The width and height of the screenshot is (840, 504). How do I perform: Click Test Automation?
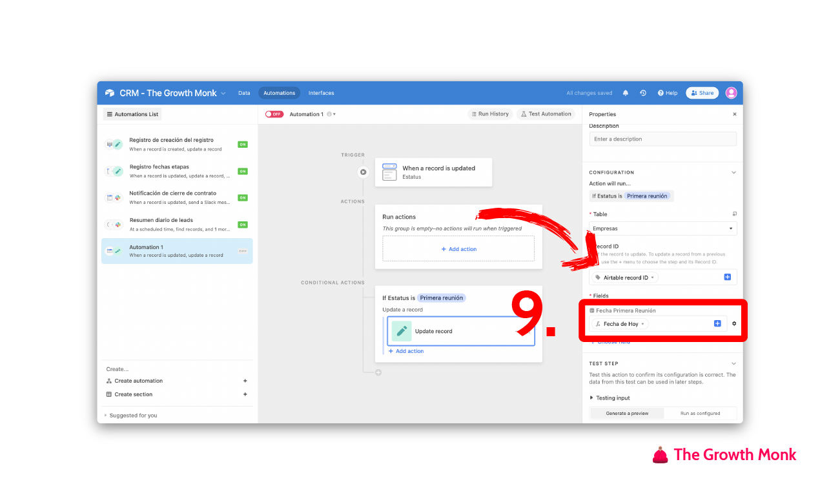click(546, 114)
